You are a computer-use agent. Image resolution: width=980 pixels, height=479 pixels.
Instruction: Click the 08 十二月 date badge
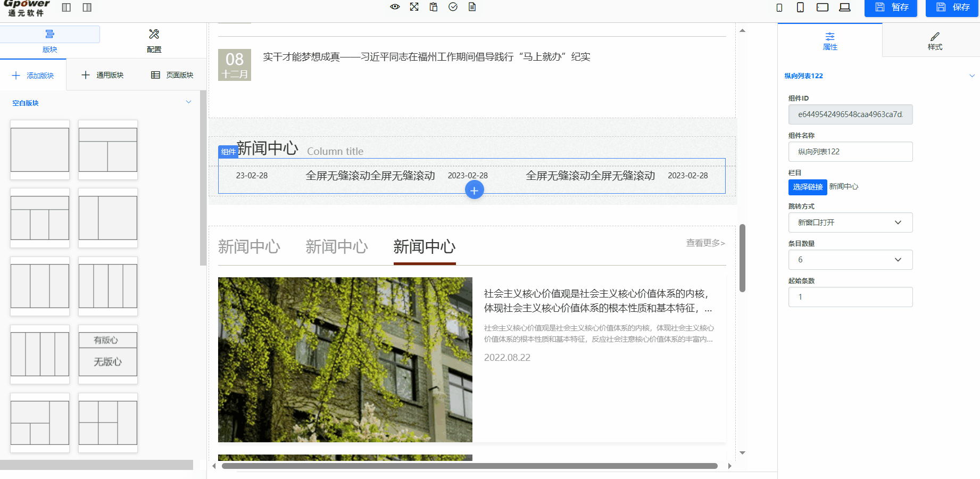[x=235, y=65]
